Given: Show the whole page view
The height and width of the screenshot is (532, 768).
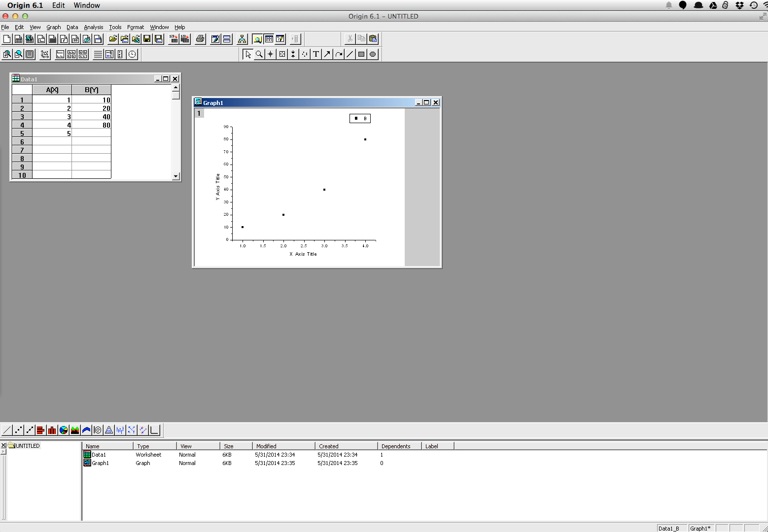Looking at the screenshot, I should pos(30,54).
